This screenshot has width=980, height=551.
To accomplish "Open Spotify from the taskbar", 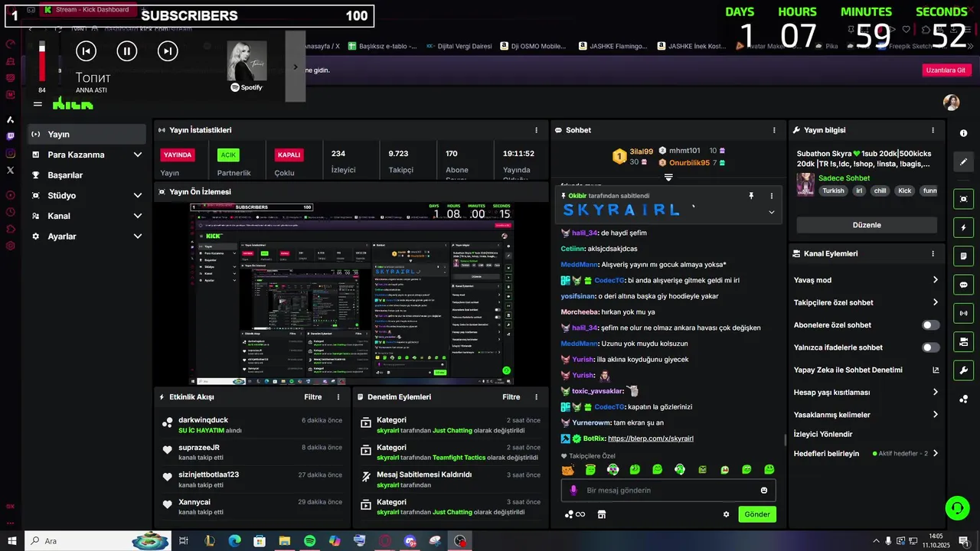I will [x=309, y=541].
